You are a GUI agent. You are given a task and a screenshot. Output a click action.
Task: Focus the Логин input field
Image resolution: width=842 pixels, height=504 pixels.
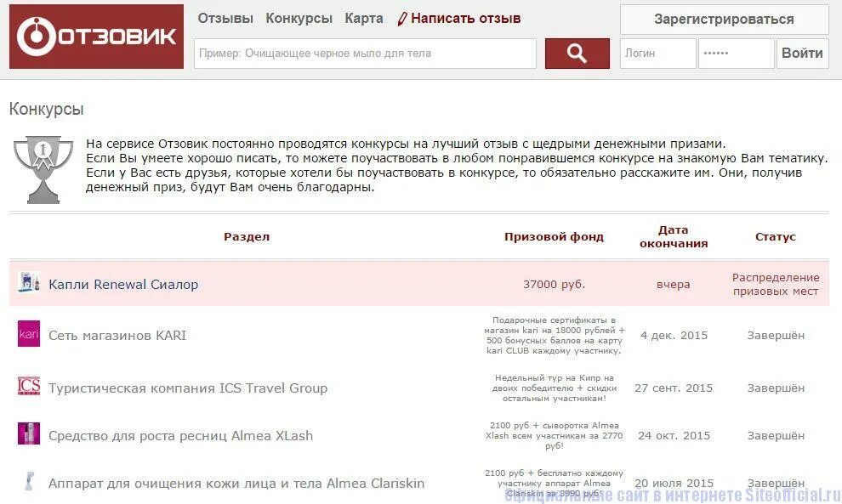click(x=657, y=54)
